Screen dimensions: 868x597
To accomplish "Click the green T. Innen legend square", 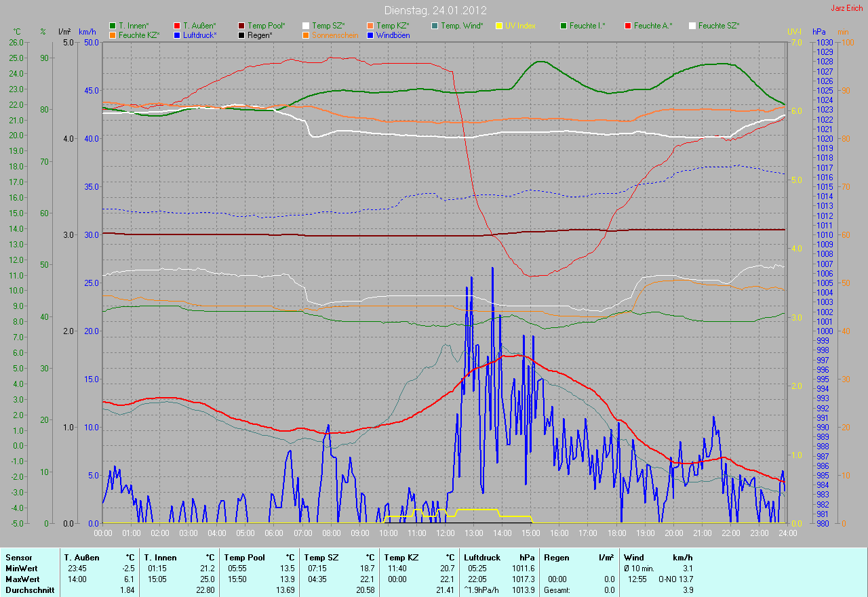I will (113, 26).
